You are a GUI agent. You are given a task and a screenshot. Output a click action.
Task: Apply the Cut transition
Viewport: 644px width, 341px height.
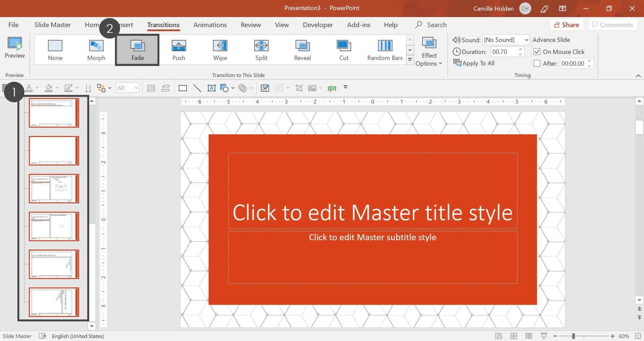[x=344, y=50]
